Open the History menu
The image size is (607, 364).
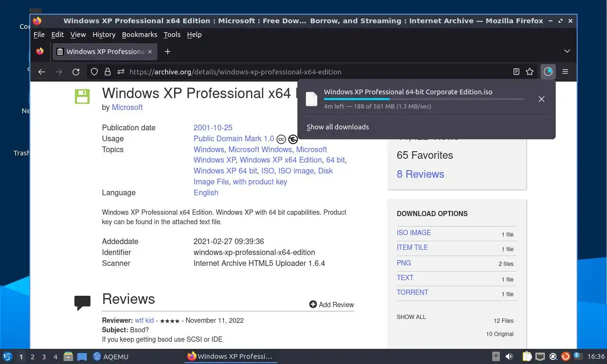104,35
